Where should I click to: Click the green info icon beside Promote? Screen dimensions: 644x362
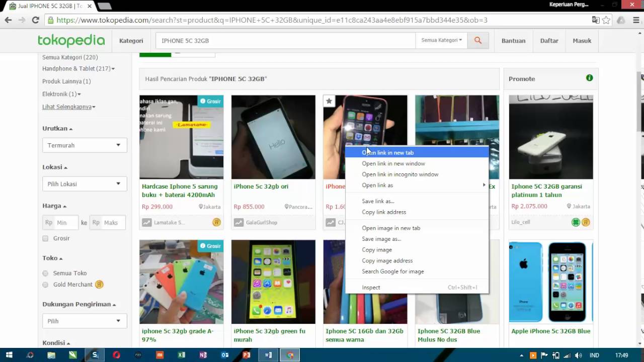[589, 78]
